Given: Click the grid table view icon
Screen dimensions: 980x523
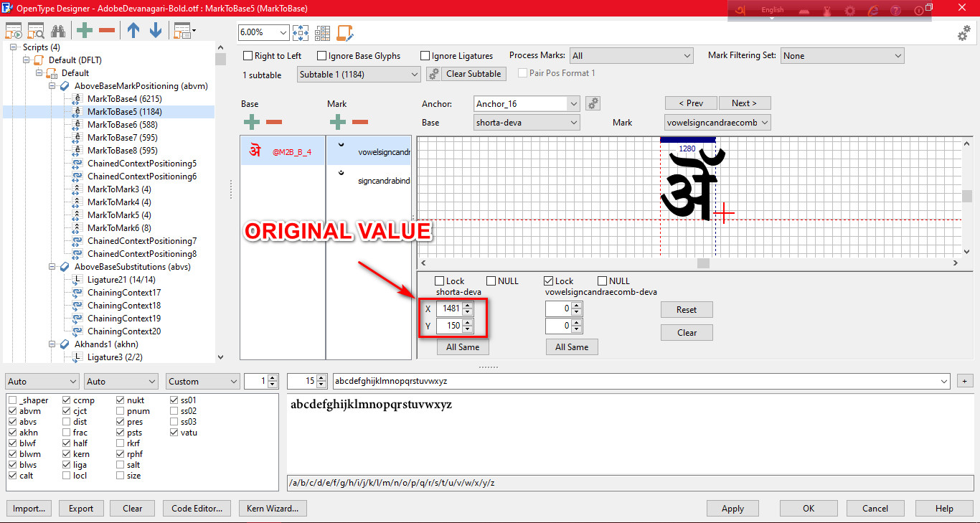Looking at the screenshot, I should click(x=322, y=33).
